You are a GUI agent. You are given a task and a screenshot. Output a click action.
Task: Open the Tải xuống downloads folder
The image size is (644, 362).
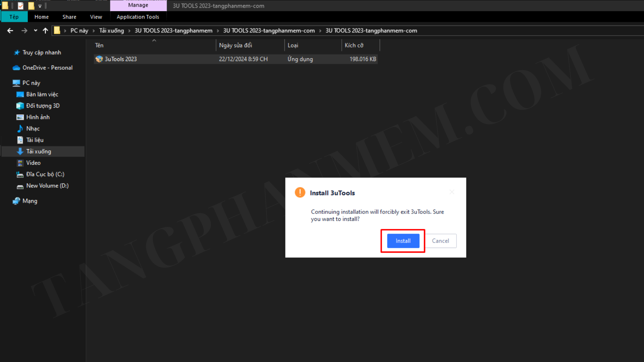pos(39,151)
